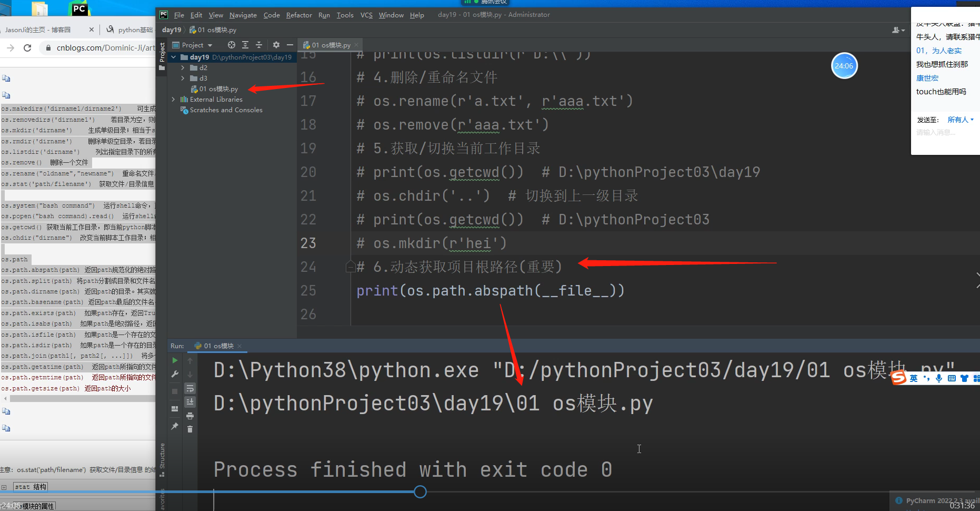Click the Rerun green play icon in Run panel
The image size is (980, 511).
point(175,361)
